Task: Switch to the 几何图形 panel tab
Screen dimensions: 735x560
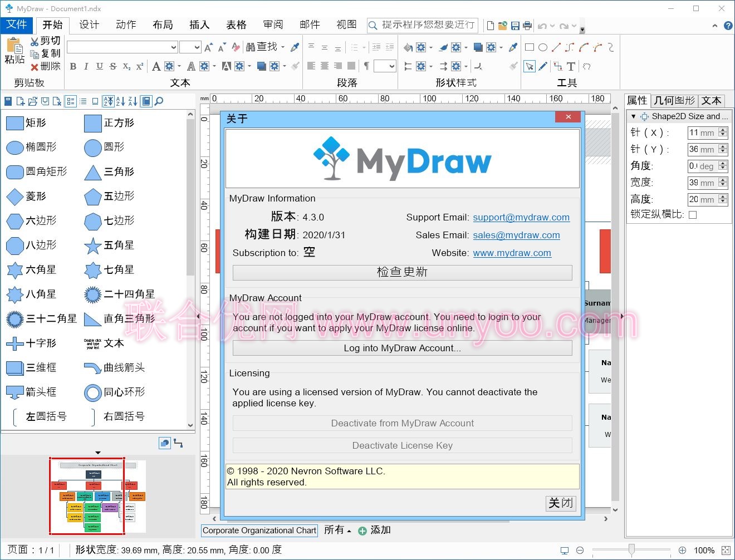Action: (x=674, y=100)
